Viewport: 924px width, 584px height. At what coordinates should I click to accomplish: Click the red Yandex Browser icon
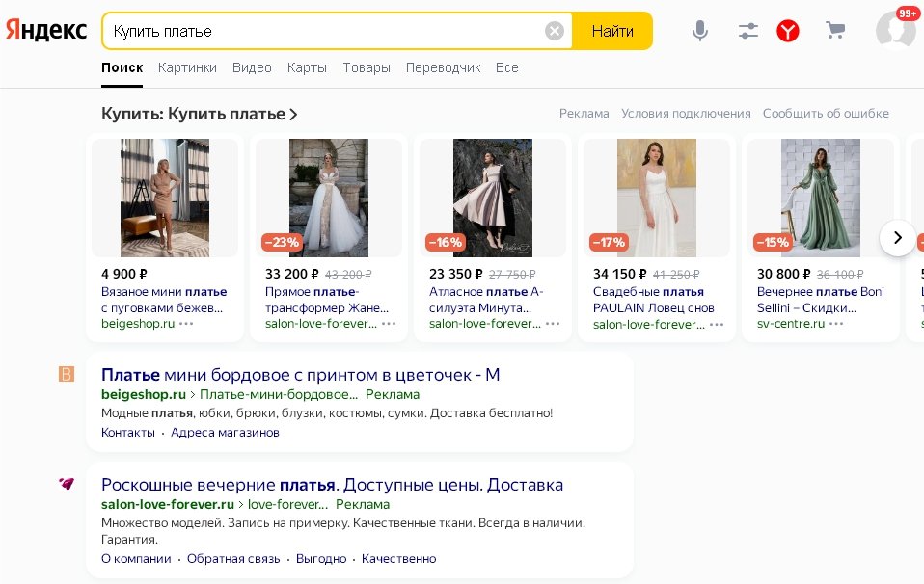point(788,31)
